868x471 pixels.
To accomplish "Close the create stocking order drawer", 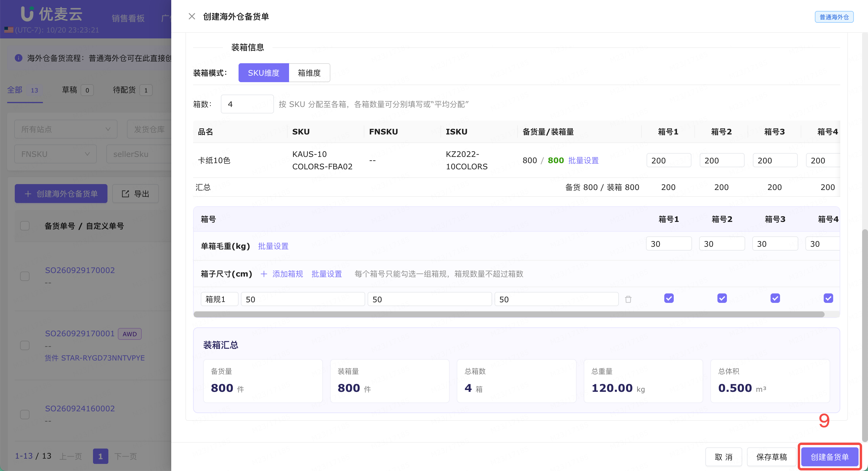I will [192, 16].
